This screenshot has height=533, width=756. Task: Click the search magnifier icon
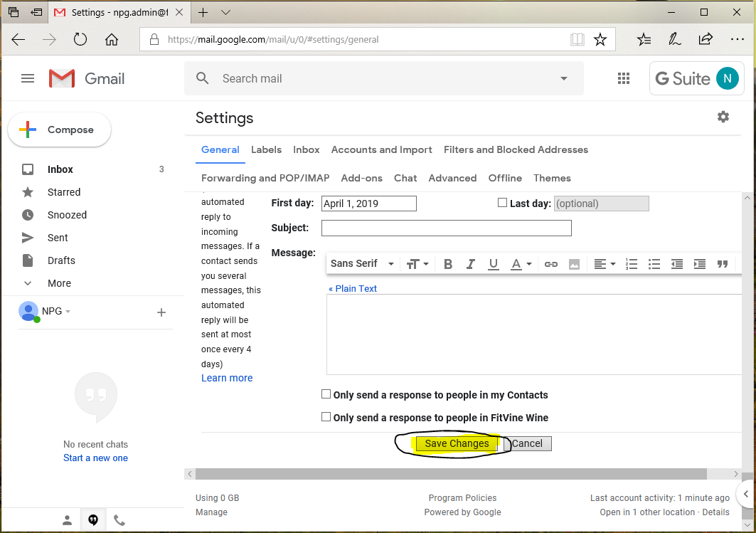pos(203,78)
